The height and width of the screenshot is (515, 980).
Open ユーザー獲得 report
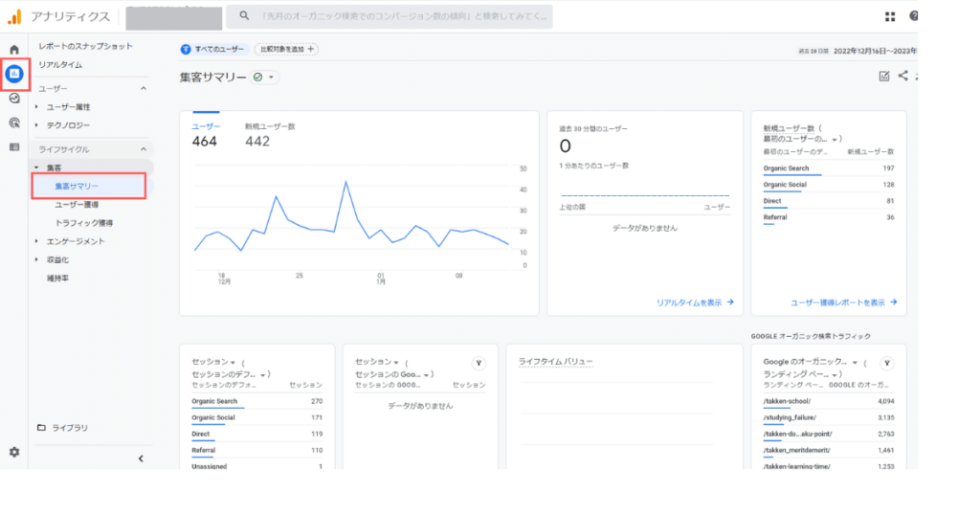click(77, 205)
